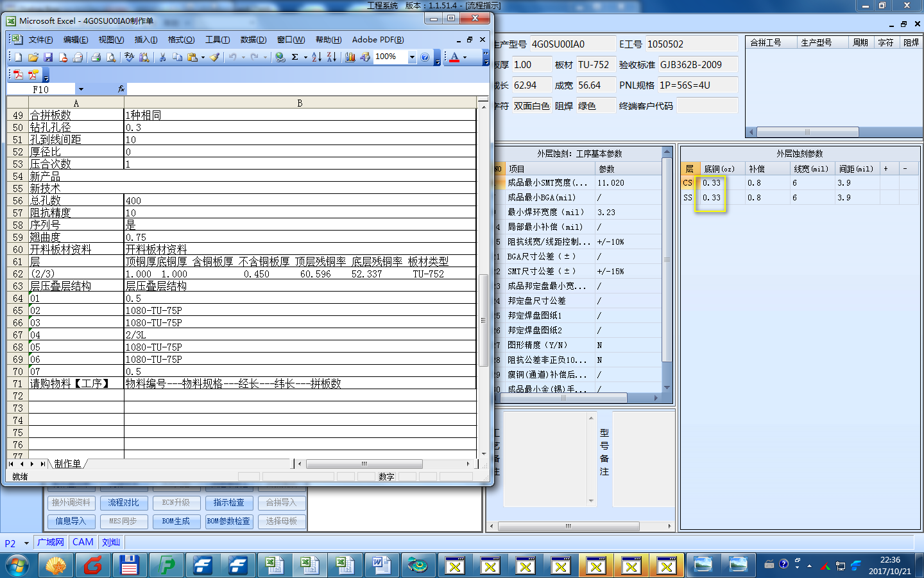Image resolution: width=924 pixels, height=578 pixels.
Task: Click the New workbook icon in Excel toolbar
Action: [x=19, y=57]
